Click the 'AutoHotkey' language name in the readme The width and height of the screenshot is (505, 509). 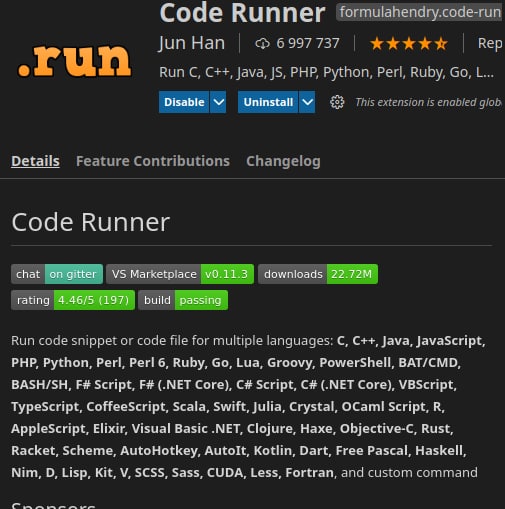159,451
